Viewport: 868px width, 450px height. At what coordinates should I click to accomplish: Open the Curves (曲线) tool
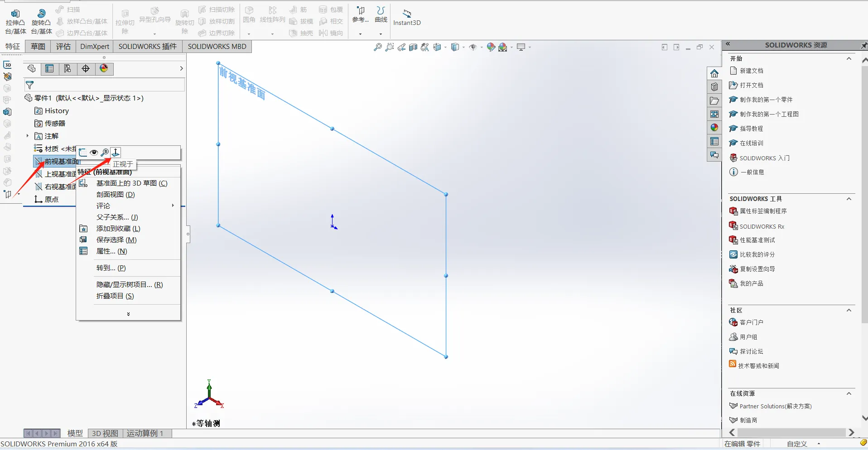[381, 15]
